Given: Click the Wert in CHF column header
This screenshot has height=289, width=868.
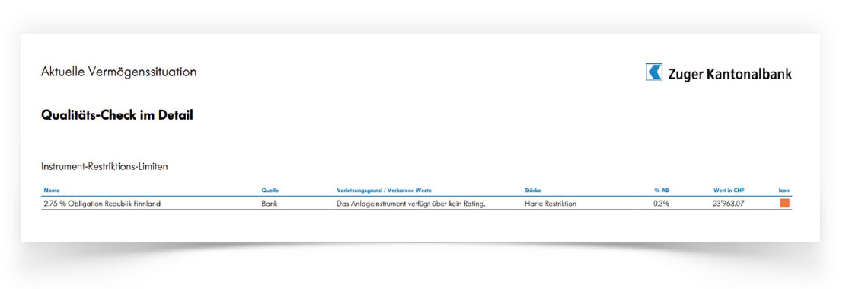Looking at the screenshot, I should 729,191.
